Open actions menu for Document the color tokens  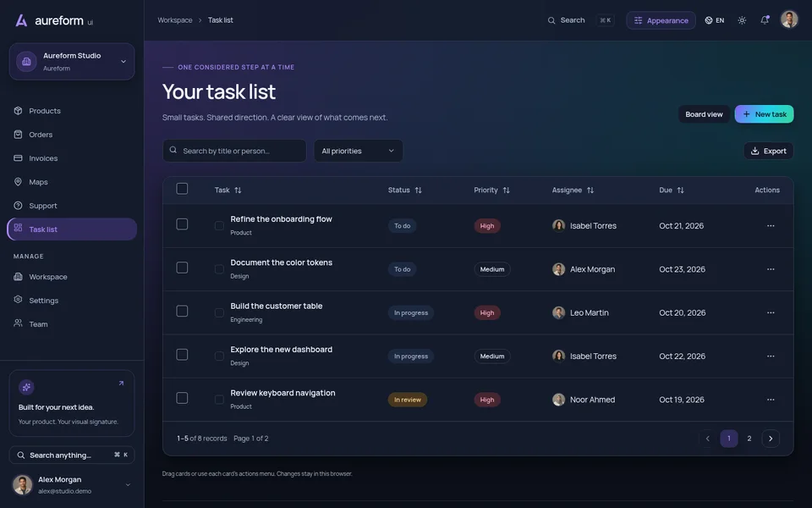coord(771,269)
